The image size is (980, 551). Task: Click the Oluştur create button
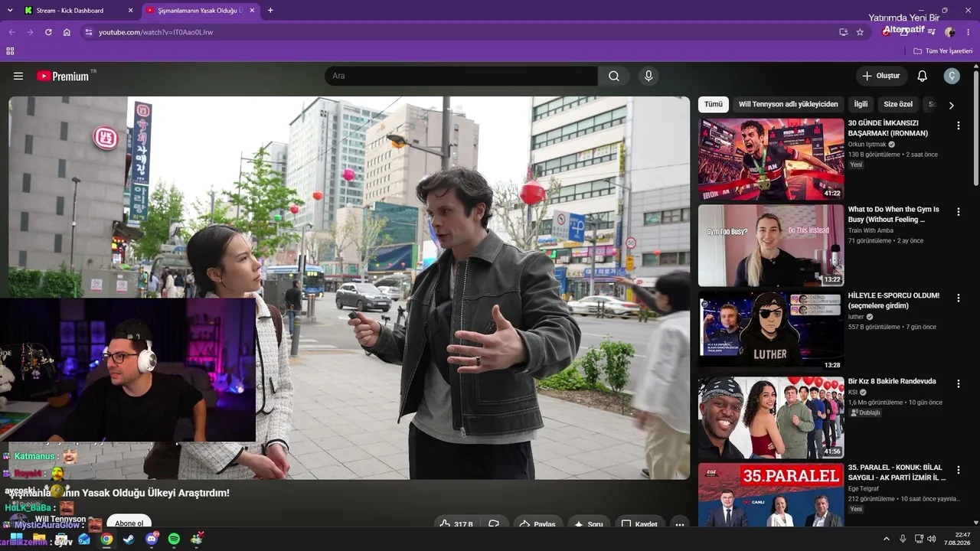[x=881, y=76]
